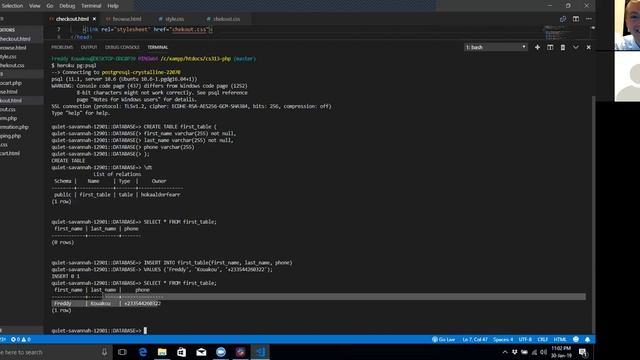The width and height of the screenshot is (640, 360).
Task: Click the feedback smiley icon
Action: (x=576, y=340)
